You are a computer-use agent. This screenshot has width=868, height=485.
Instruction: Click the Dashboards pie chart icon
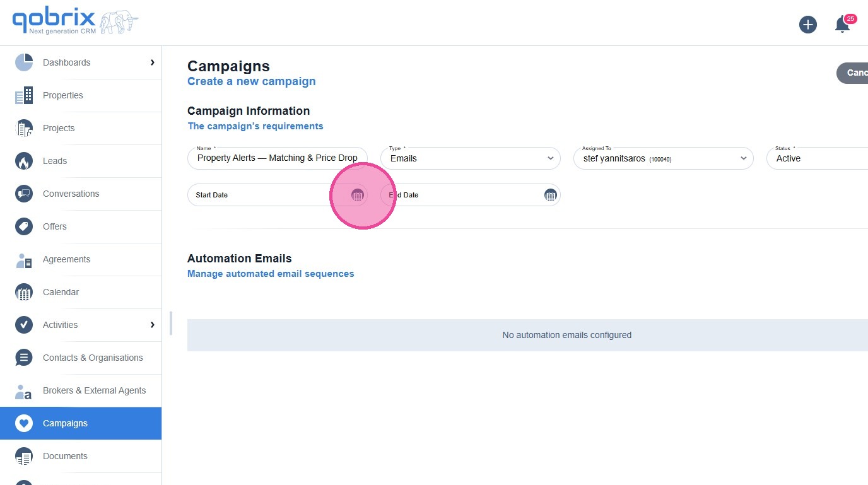pos(24,62)
